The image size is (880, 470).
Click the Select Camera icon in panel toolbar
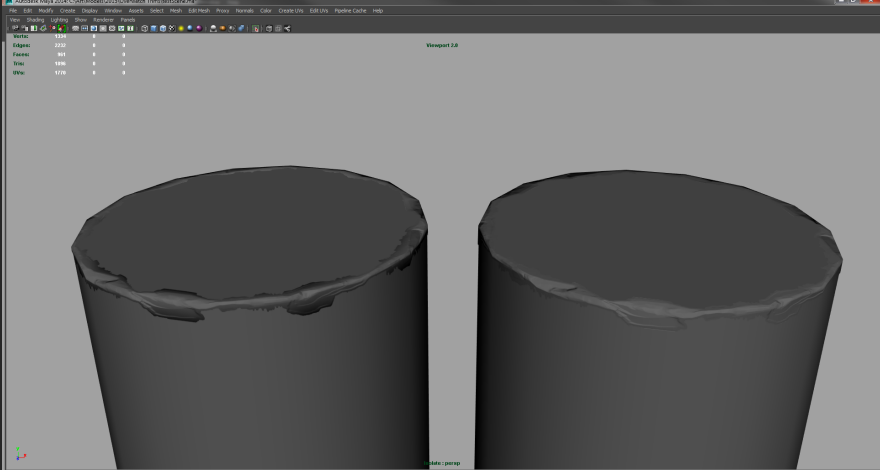coord(14,28)
